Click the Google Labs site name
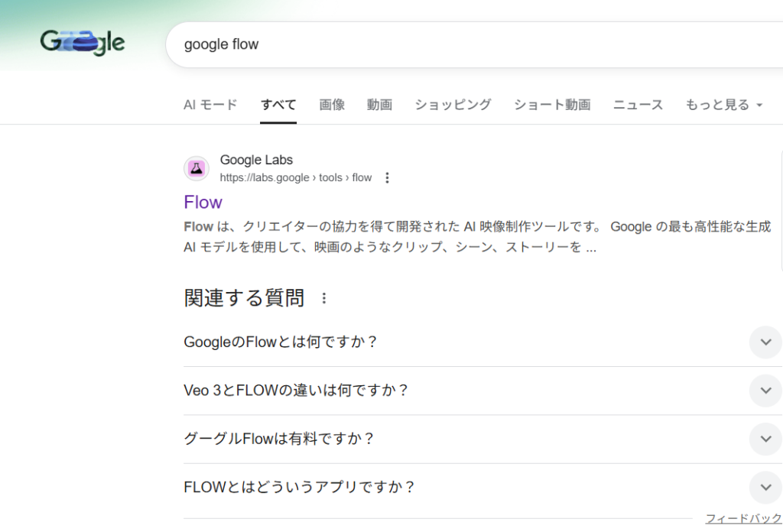The image size is (783, 532). click(256, 160)
